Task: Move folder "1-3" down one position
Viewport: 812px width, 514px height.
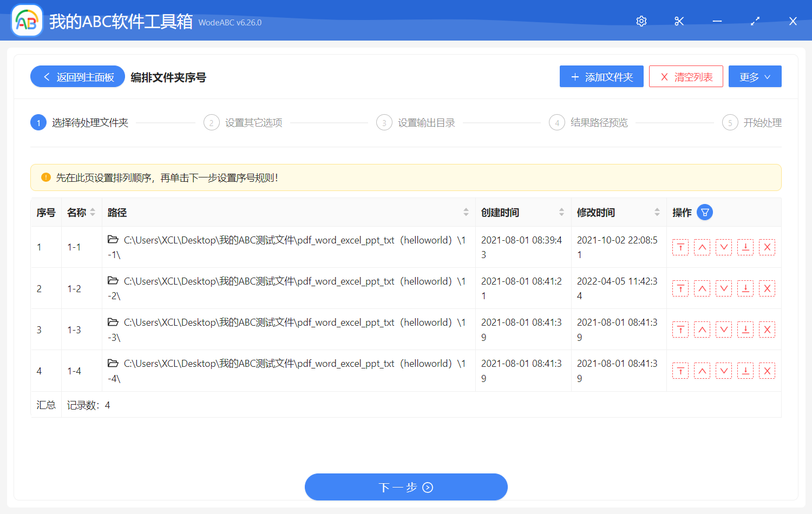Action: point(724,329)
